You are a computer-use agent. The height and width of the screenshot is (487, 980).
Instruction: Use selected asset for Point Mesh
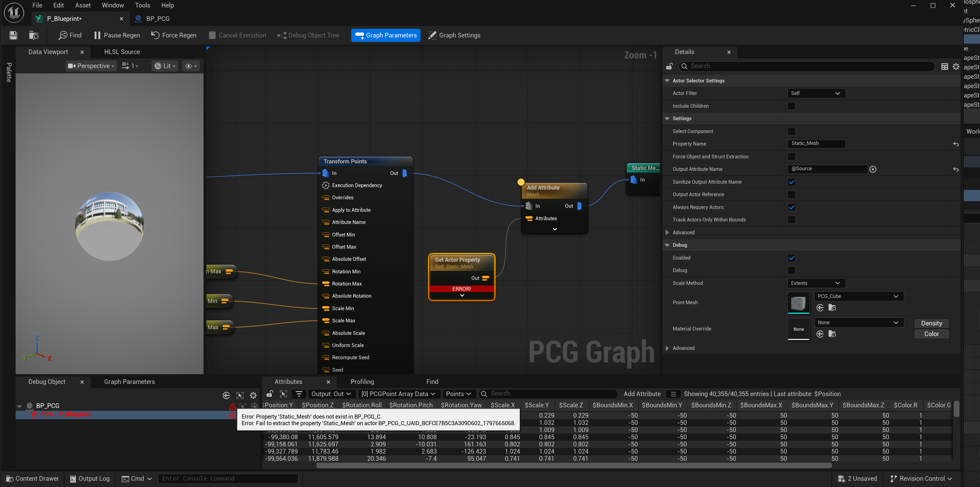(820, 308)
